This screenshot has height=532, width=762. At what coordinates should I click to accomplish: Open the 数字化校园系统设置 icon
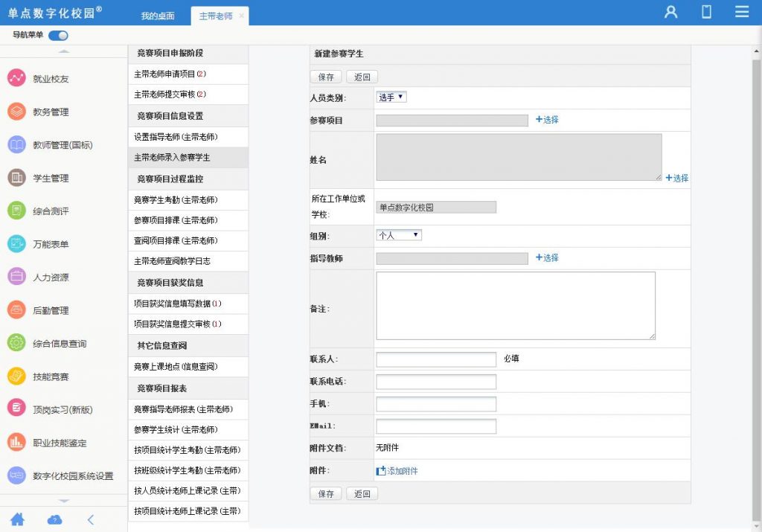pos(16,475)
